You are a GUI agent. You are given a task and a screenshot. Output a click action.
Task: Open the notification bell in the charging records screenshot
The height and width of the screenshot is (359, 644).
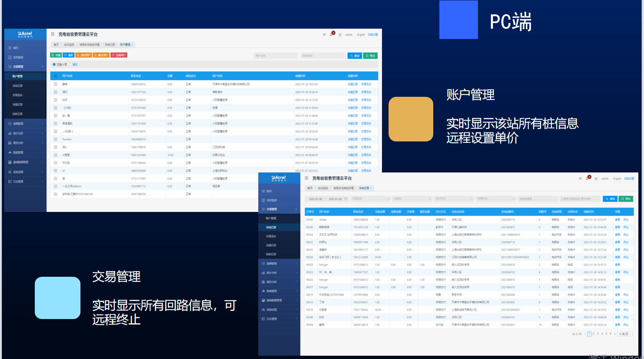pos(588,179)
